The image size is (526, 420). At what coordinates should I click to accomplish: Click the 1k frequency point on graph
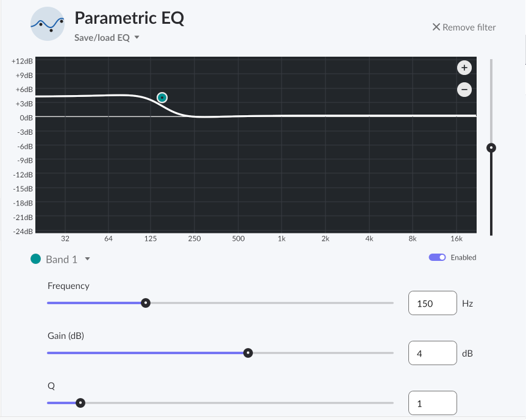[x=282, y=238]
